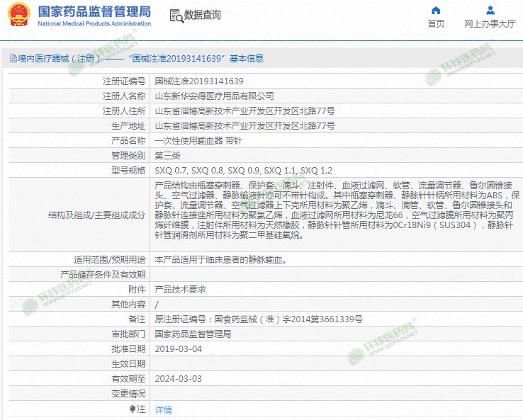Click the lightbulb icon beside 注

tap(132, 409)
